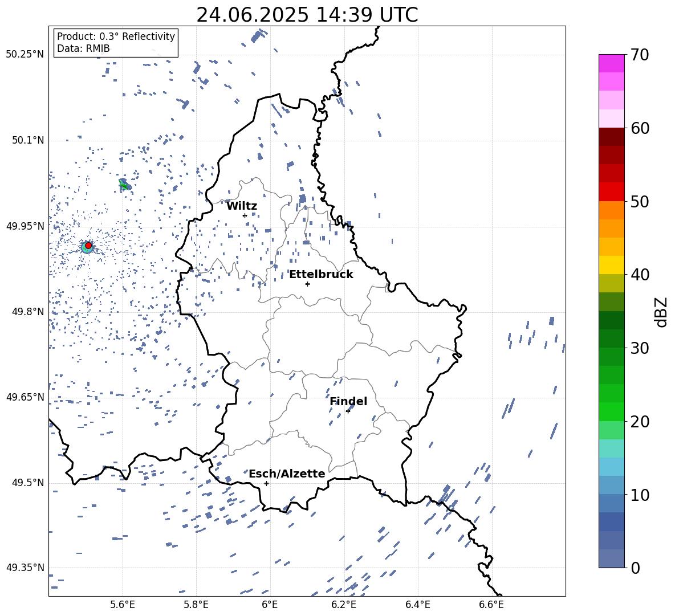Click the Esch/Alzette station cross marker
Image resolution: width=675 pixels, height=616 pixels.
(x=266, y=483)
